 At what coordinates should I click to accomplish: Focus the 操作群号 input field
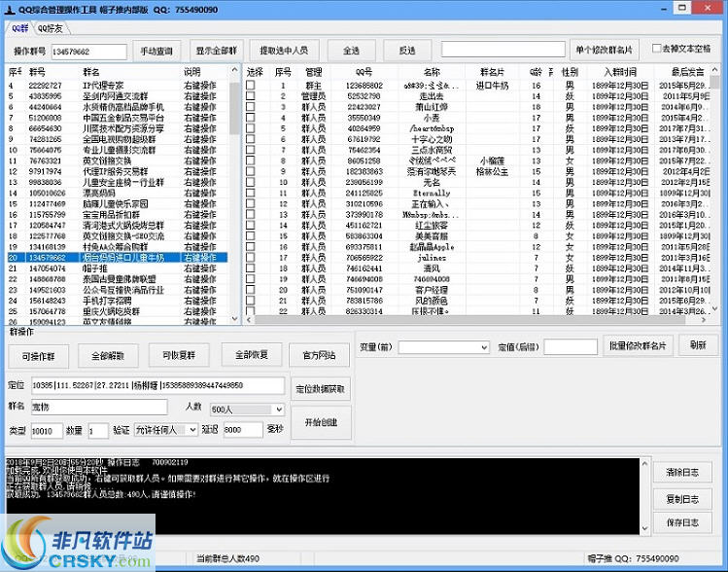pyautogui.click(x=88, y=52)
